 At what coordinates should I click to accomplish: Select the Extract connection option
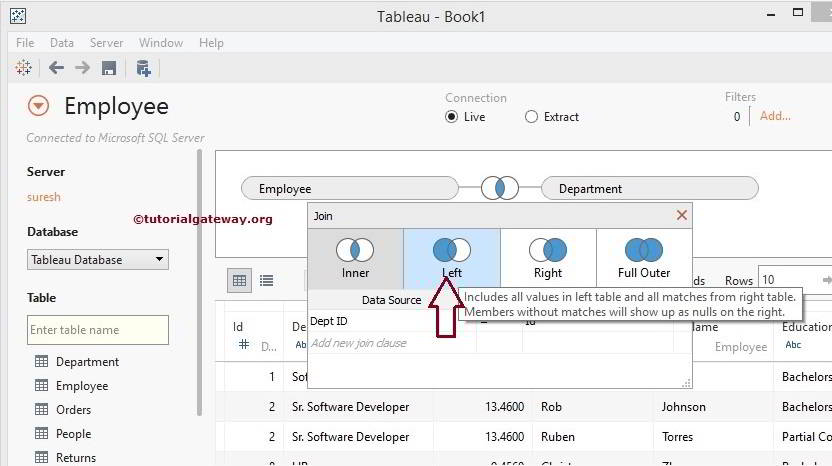[532, 117]
